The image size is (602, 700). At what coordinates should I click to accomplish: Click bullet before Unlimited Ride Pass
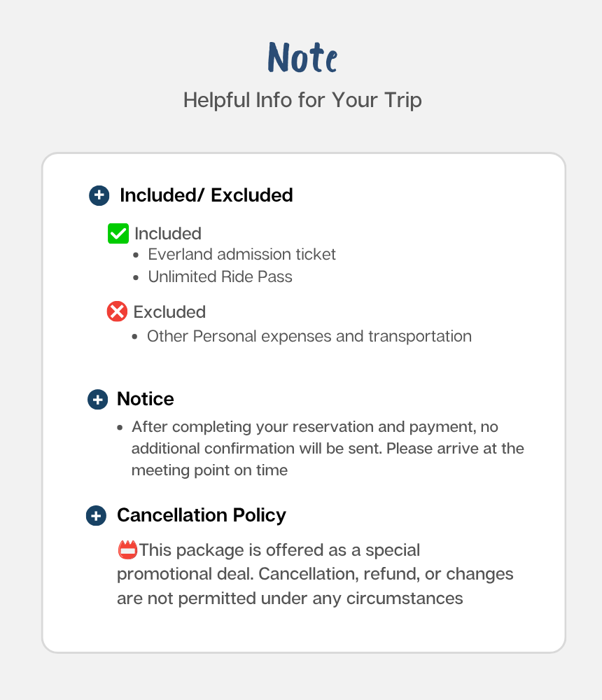tap(136, 277)
